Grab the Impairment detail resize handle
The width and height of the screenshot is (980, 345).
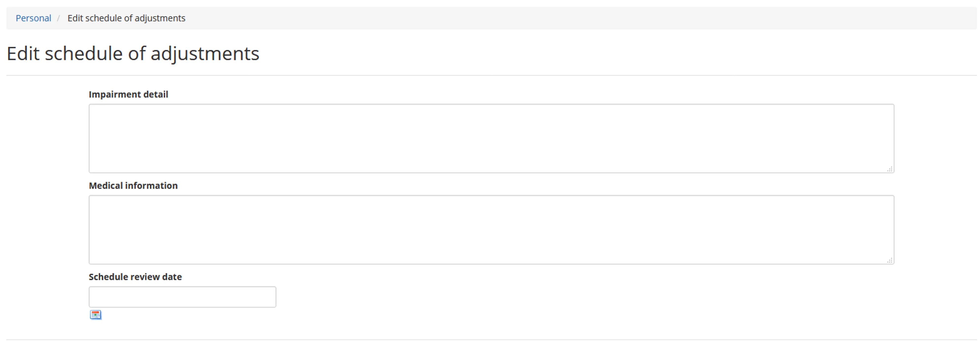click(x=890, y=169)
